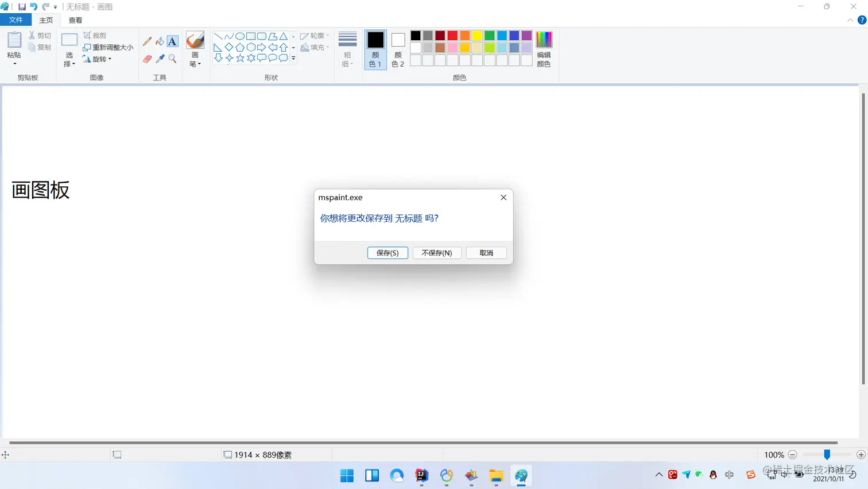
Task: Select the Fill with color (颜料桶) tool
Action: click(160, 41)
